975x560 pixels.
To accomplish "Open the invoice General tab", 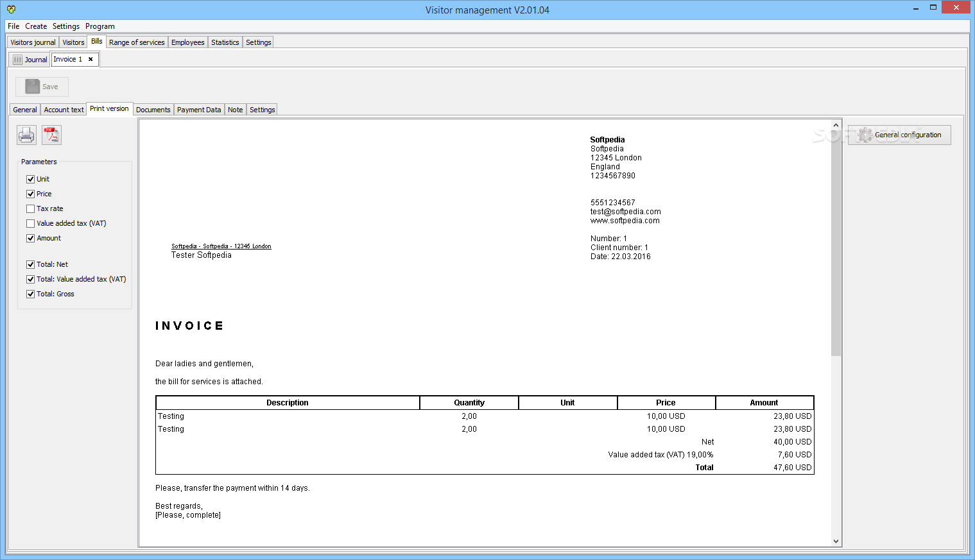I will [25, 110].
